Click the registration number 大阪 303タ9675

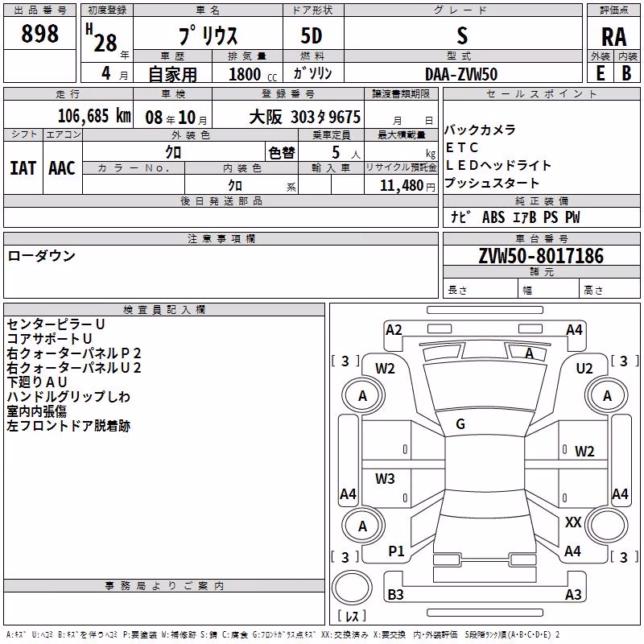pos(305,117)
